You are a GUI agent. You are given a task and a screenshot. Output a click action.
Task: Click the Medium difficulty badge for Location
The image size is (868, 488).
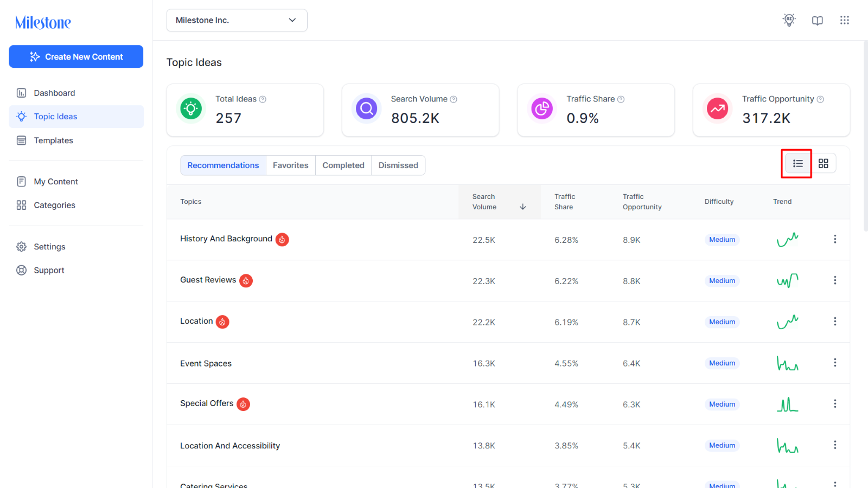(x=722, y=322)
